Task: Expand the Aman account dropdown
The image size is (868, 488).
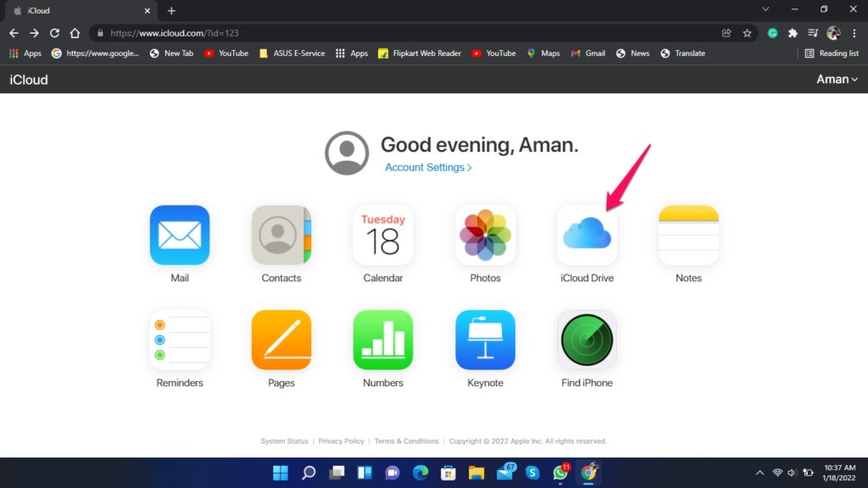Action: (x=837, y=79)
